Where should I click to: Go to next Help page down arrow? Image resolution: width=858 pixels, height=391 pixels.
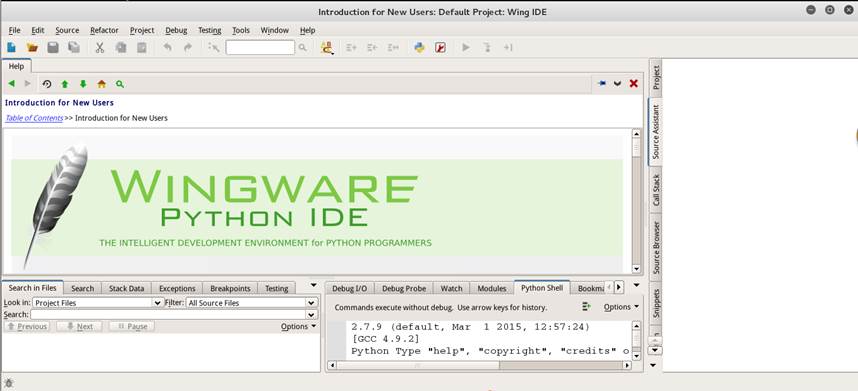point(83,84)
